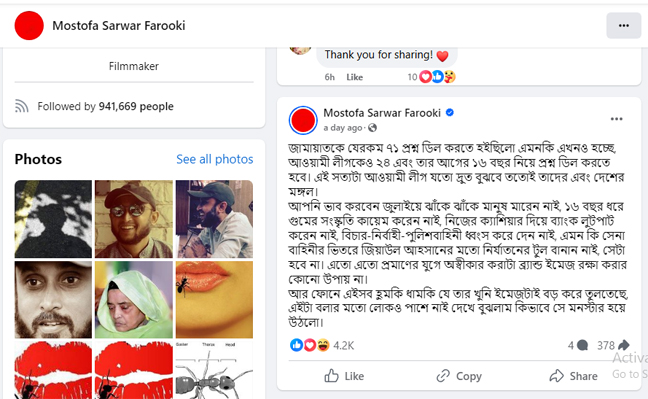
Task: Open the post's three-dot options menu
Action: point(616,119)
